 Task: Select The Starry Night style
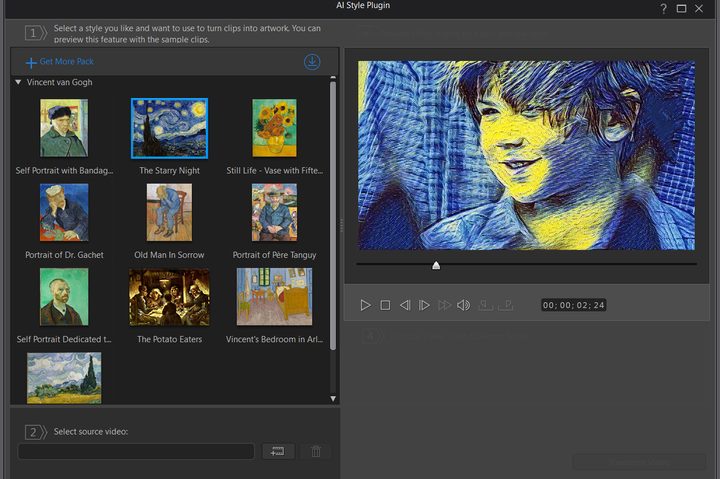point(169,129)
